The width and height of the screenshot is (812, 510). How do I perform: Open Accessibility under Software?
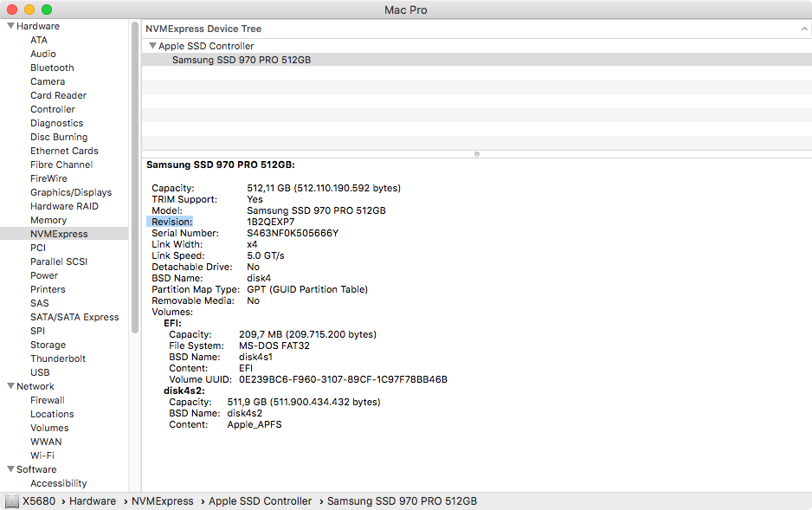pyautogui.click(x=59, y=483)
